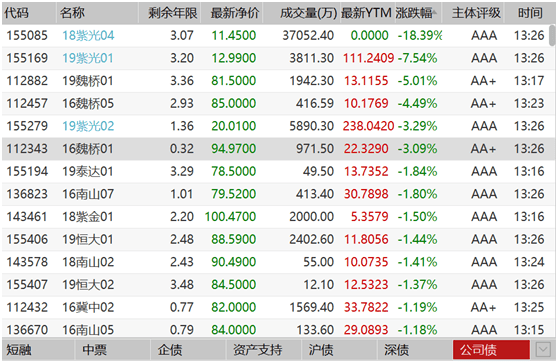Click net price 11.4500
Viewport: 558px width, 363px height.
(234, 36)
